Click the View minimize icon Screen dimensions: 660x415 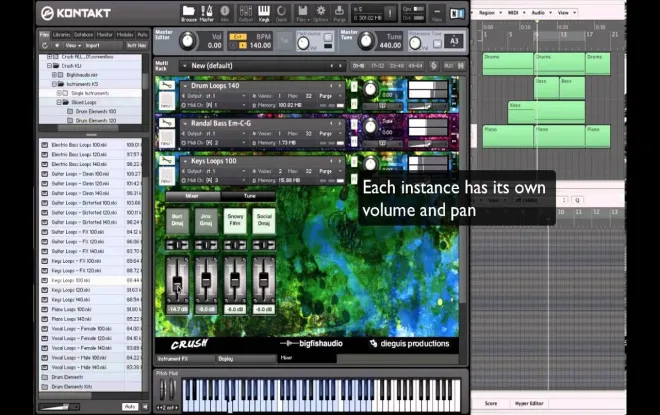click(x=437, y=13)
